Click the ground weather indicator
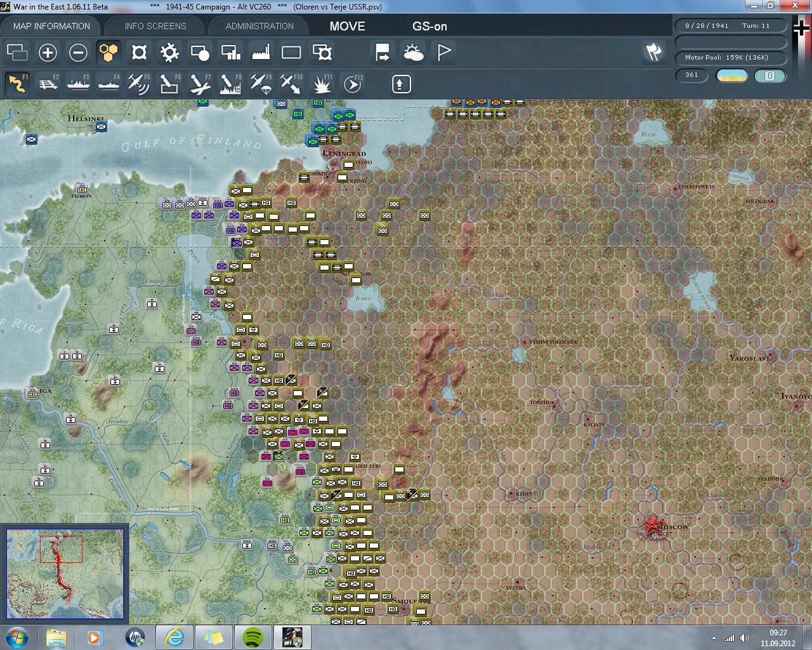Viewport: 812px width, 650px height. point(731,76)
